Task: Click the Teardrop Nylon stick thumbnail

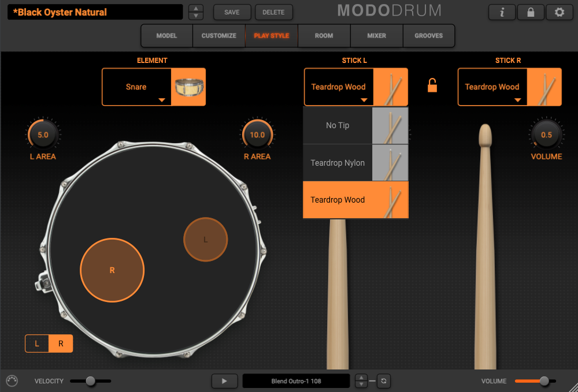Action: pos(390,163)
